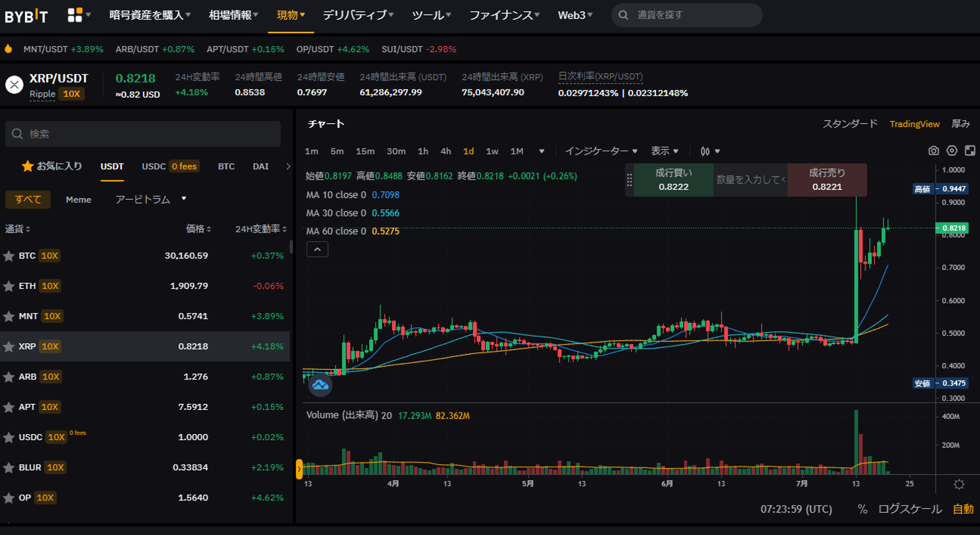Viewport: 980px width, 535px height.
Task: Open アービトラム category dropdown
Action: click(x=151, y=199)
